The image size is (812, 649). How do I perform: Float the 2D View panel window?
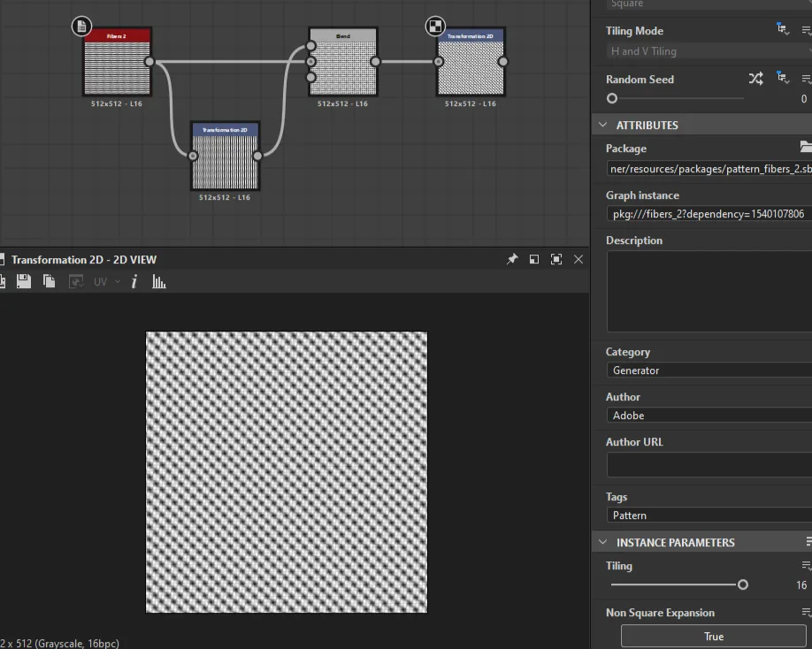point(534,259)
